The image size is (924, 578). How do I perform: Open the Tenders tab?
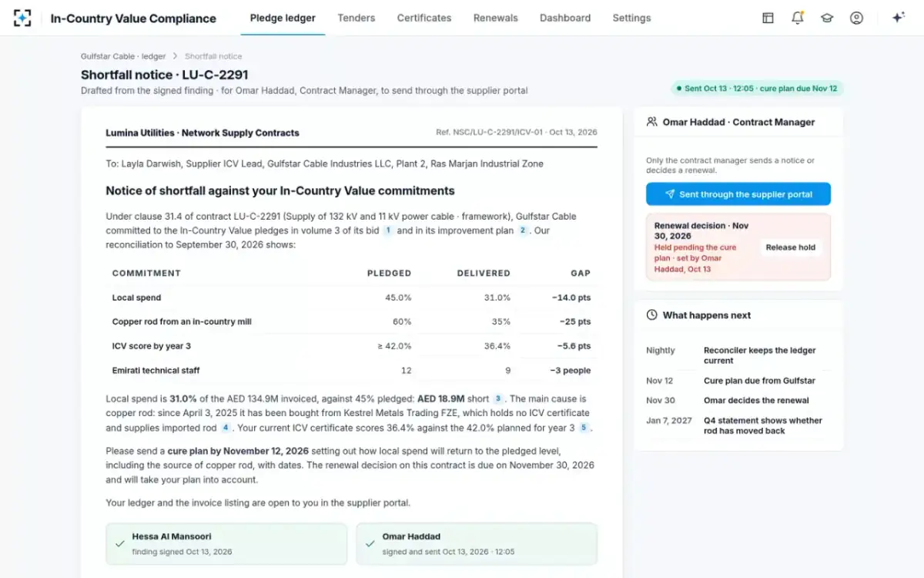(356, 18)
